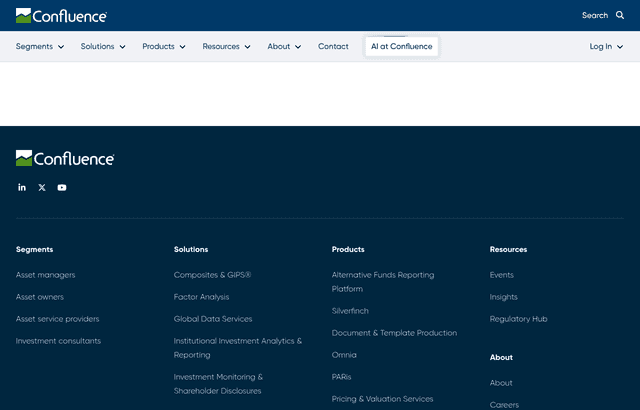640x410 pixels.
Task: Click the footer Confluence logo
Action: 65,158
